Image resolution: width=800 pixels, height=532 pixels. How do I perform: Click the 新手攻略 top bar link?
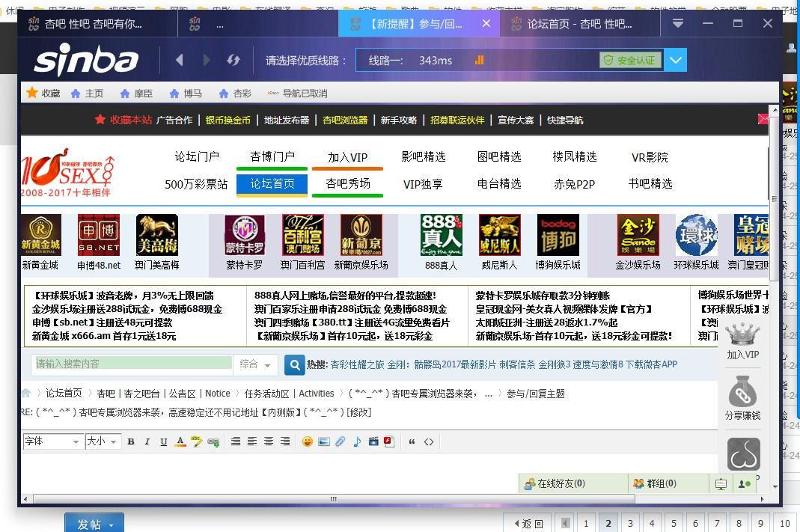tap(398, 120)
